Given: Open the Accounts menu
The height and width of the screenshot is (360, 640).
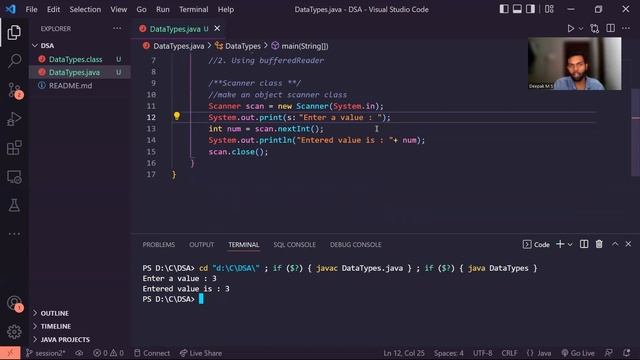Looking at the screenshot, I should pyautogui.click(x=14, y=303).
